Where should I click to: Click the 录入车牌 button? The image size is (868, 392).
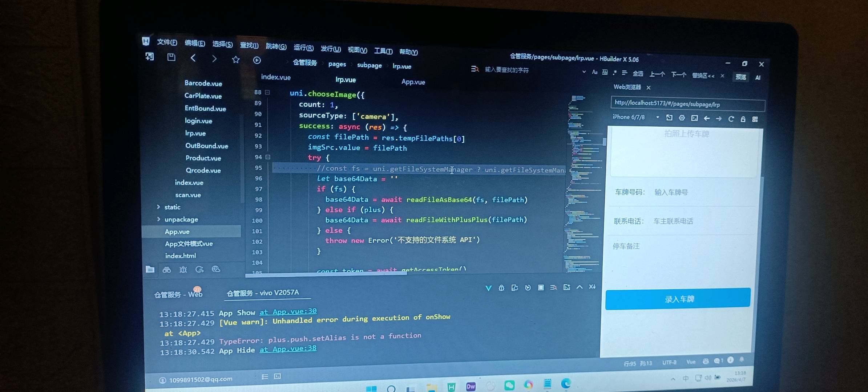pyautogui.click(x=678, y=299)
